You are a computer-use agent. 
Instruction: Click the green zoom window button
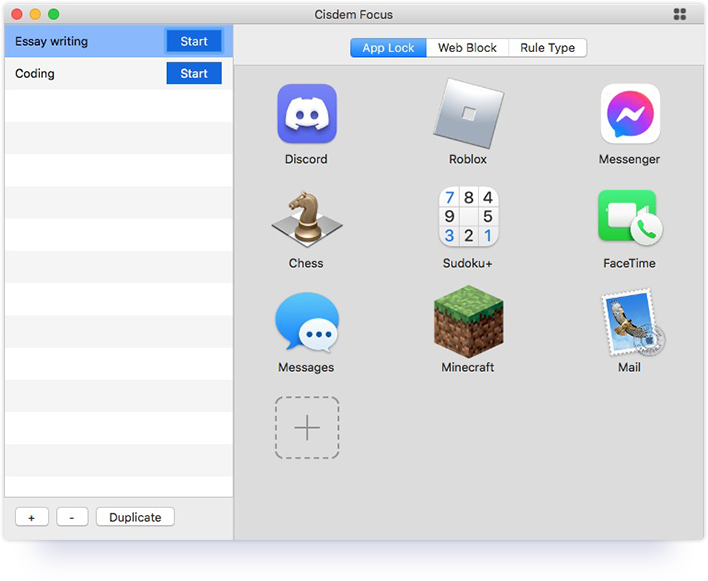(54, 14)
